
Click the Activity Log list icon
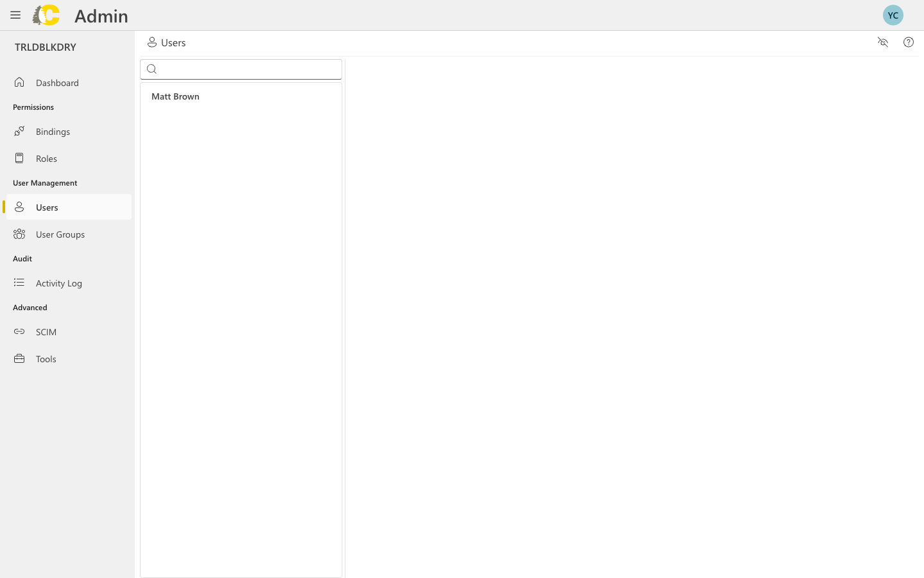19,283
